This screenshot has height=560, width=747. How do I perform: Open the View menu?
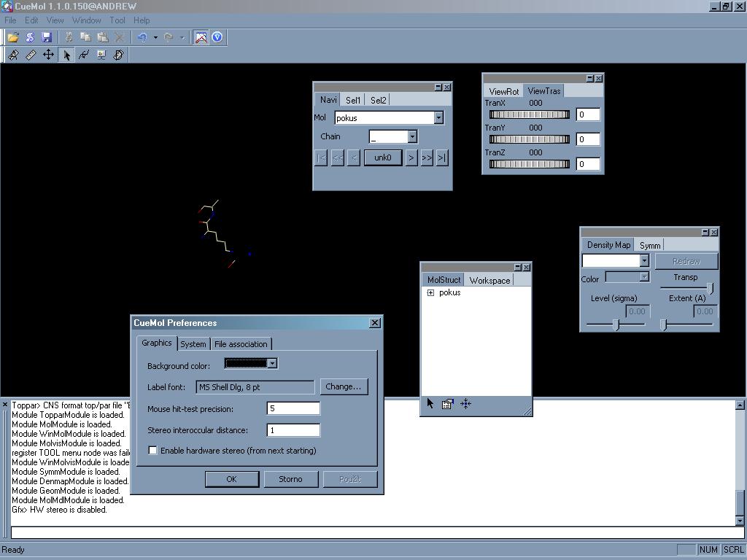(55, 20)
